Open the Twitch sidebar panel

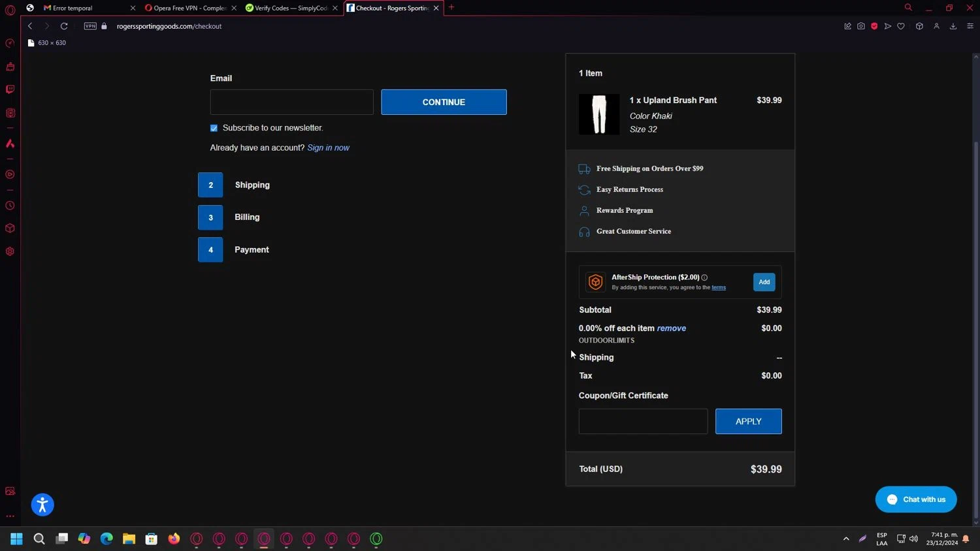click(10, 89)
